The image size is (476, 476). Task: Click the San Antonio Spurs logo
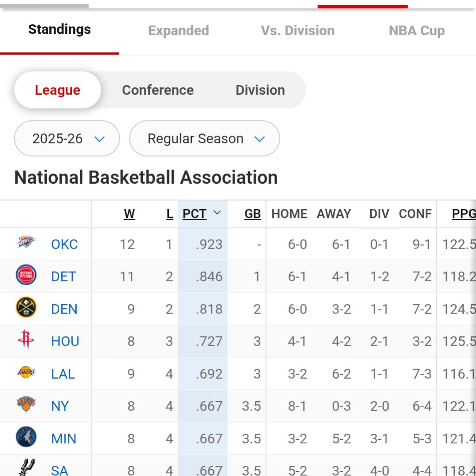pos(26,468)
